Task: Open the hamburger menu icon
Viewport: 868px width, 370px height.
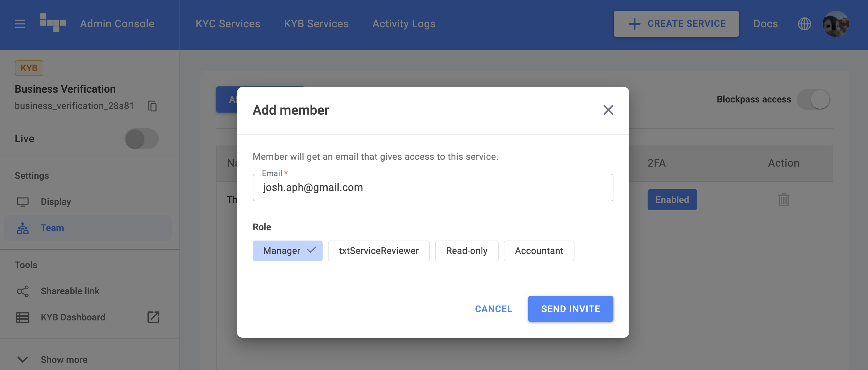Action: pyautogui.click(x=20, y=23)
